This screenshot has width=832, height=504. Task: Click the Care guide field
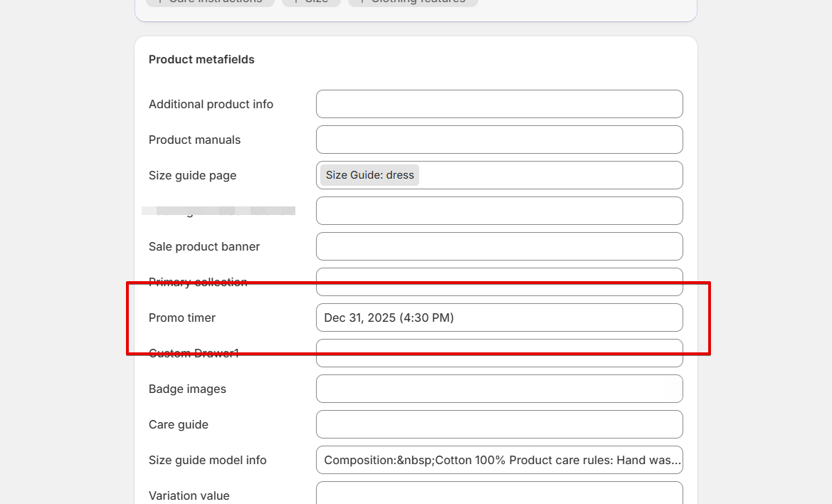(x=500, y=424)
